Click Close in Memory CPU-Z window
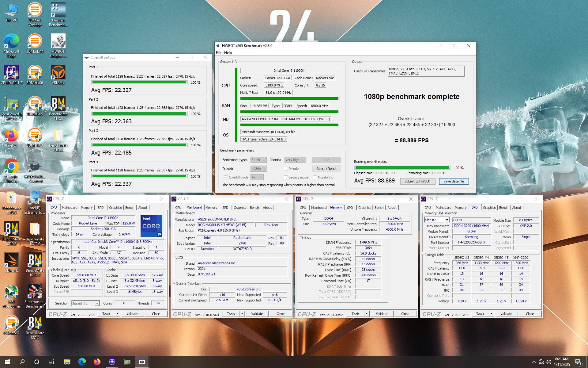 [x=405, y=314]
